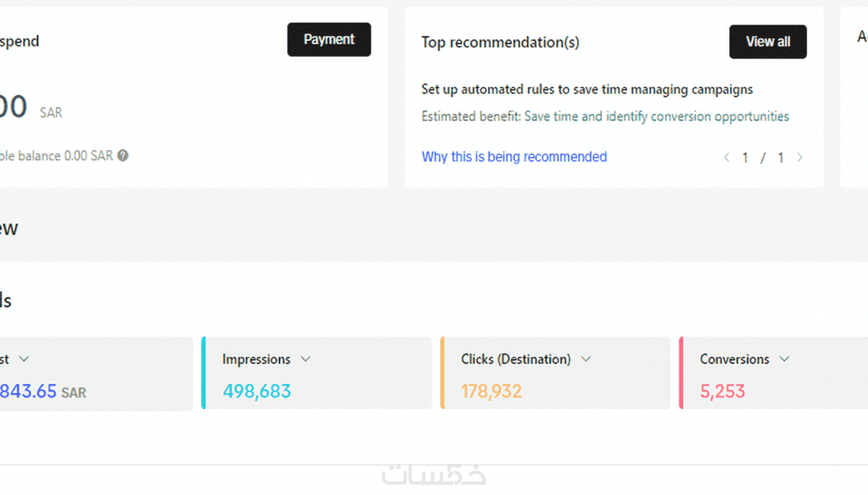Image resolution: width=868 pixels, height=495 pixels.
Task: Open the 'Why this is being recommended' link
Action: (514, 157)
